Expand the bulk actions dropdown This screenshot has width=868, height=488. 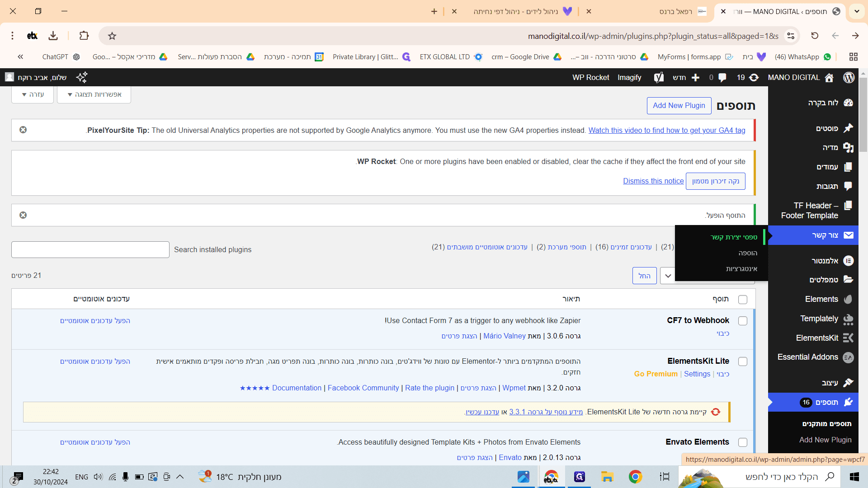[x=668, y=276]
